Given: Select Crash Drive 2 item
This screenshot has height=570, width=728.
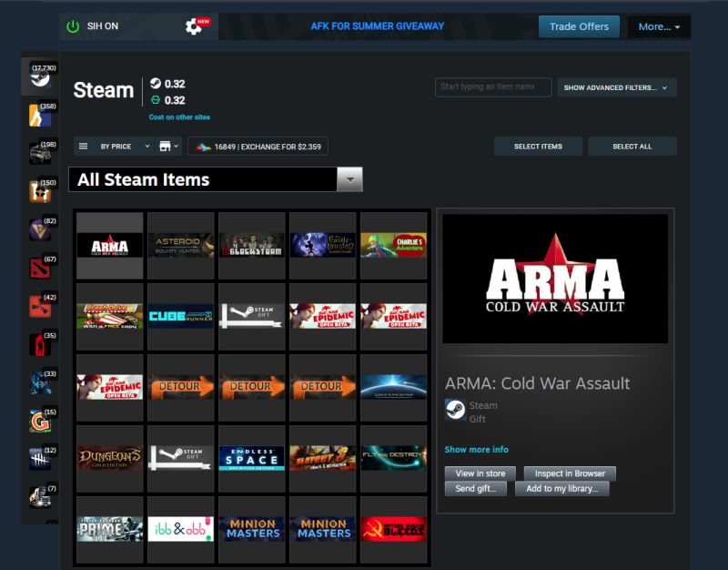Looking at the screenshot, I should pyautogui.click(x=109, y=317).
